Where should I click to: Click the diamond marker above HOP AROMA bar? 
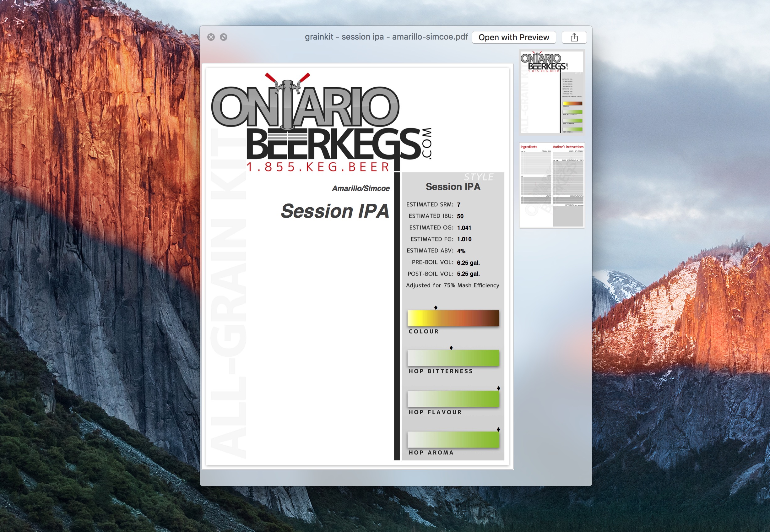tap(498, 430)
